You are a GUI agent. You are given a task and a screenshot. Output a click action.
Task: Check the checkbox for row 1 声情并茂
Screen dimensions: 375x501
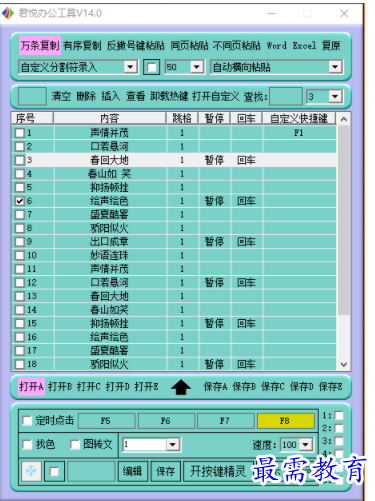tap(20, 133)
